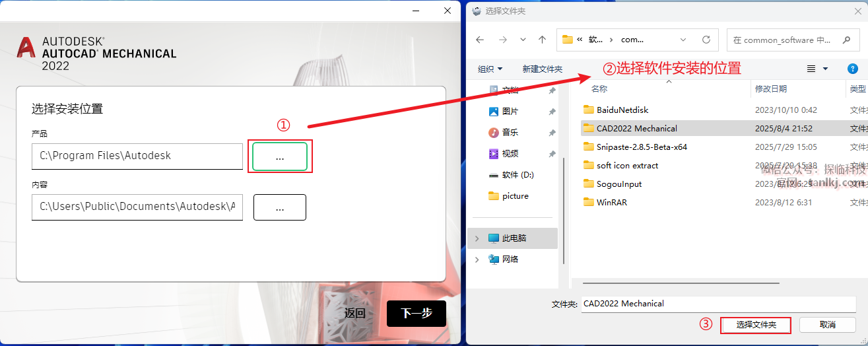Click the 软件 breadcrumb in address bar

tap(595, 40)
